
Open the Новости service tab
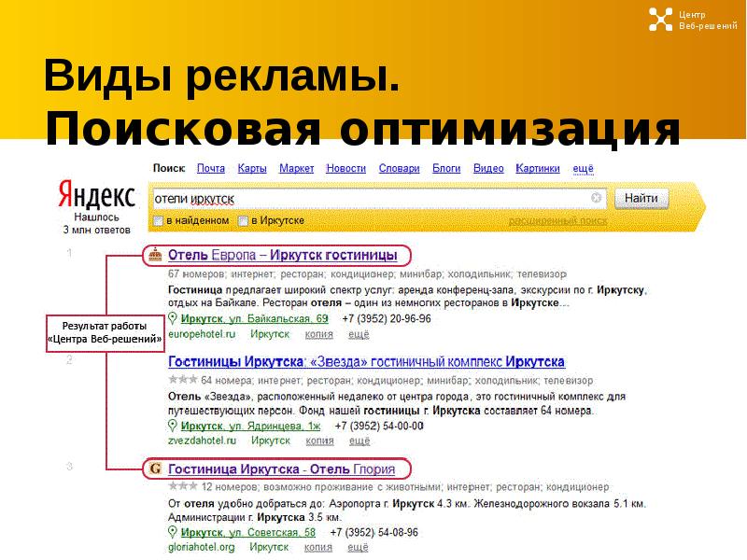tap(345, 169)
